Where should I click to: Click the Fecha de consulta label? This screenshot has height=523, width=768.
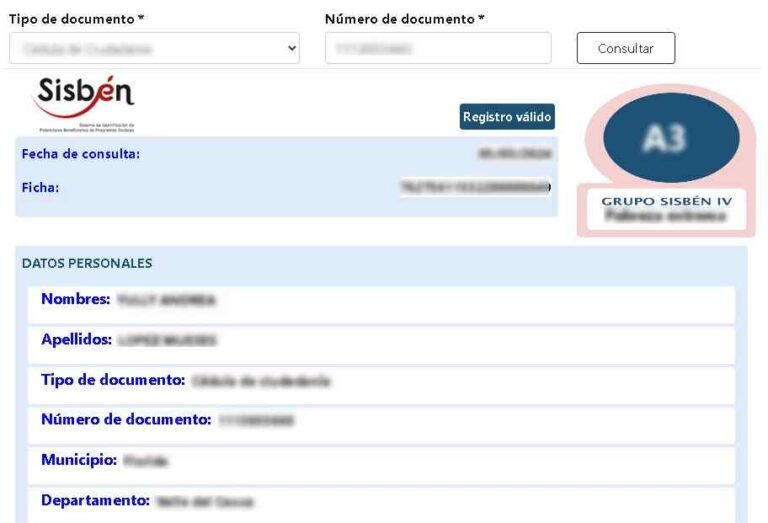80,154
